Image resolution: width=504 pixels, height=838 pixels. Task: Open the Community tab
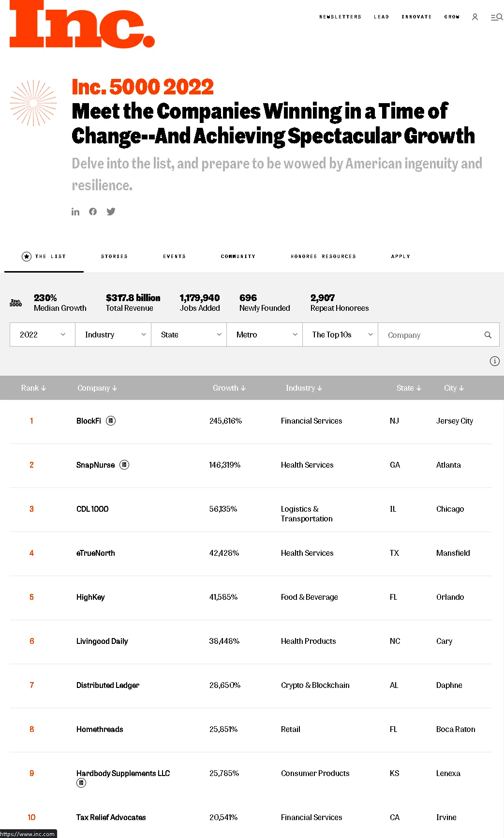click(238, 257)
